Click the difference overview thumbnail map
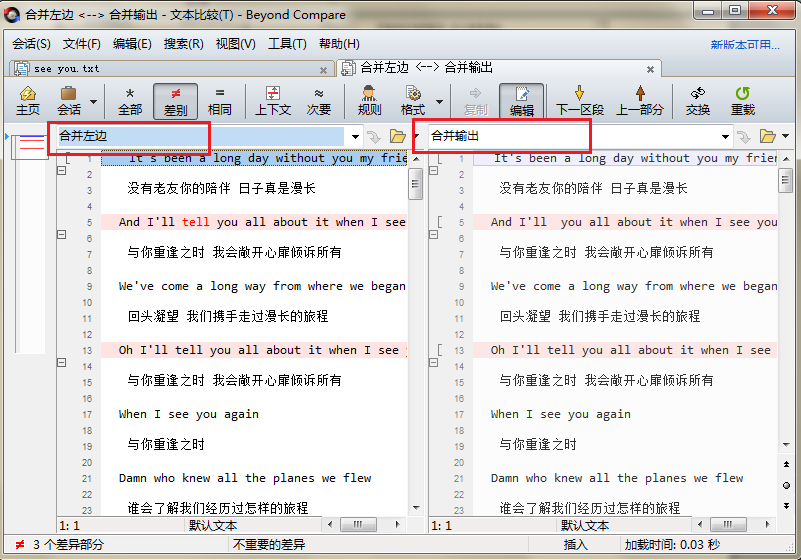The image size is (801, 560). point(31,243)
